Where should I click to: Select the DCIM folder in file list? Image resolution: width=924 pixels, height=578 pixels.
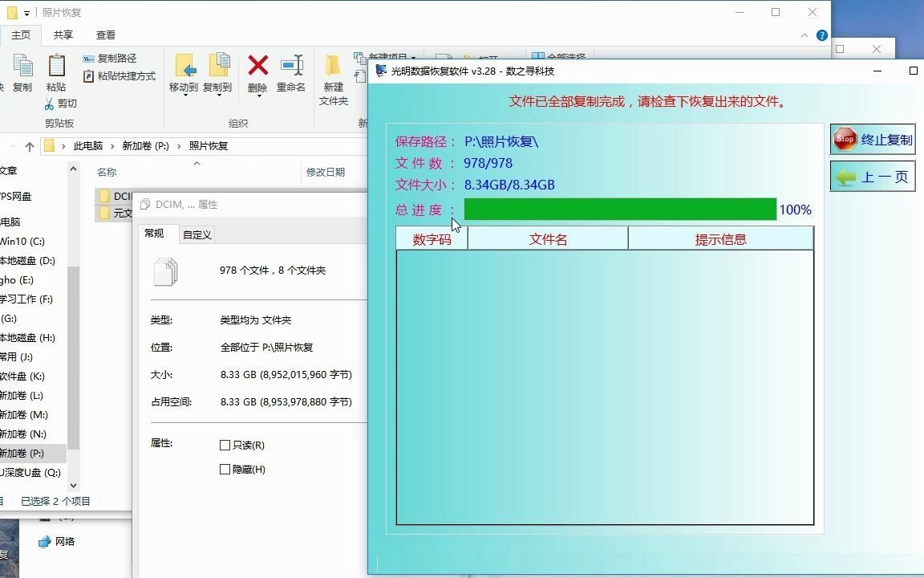[x=115, y=196]
